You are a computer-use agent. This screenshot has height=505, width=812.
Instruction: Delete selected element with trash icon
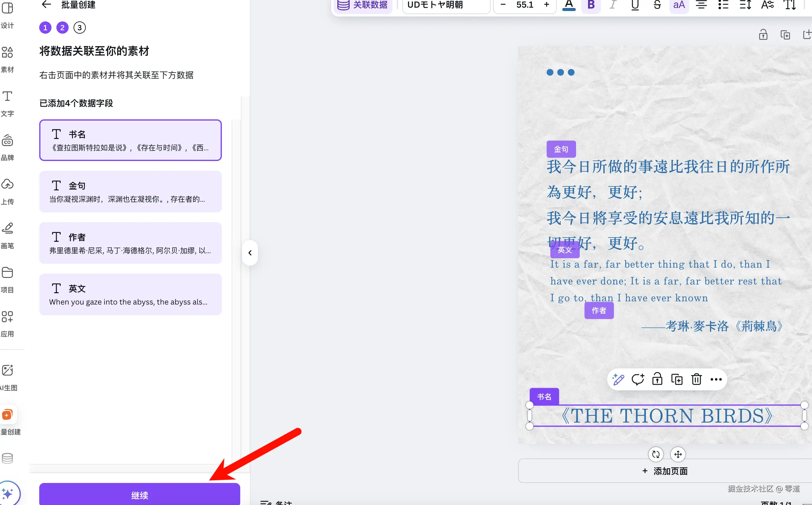696,380
